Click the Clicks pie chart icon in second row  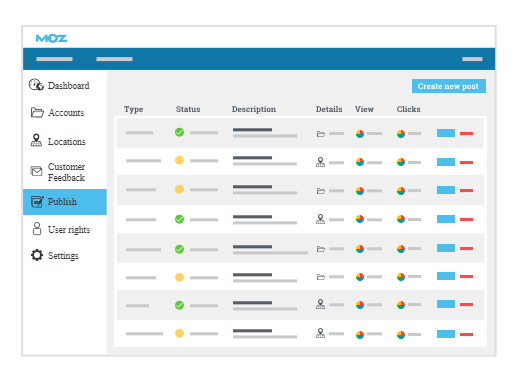point(401,162)
